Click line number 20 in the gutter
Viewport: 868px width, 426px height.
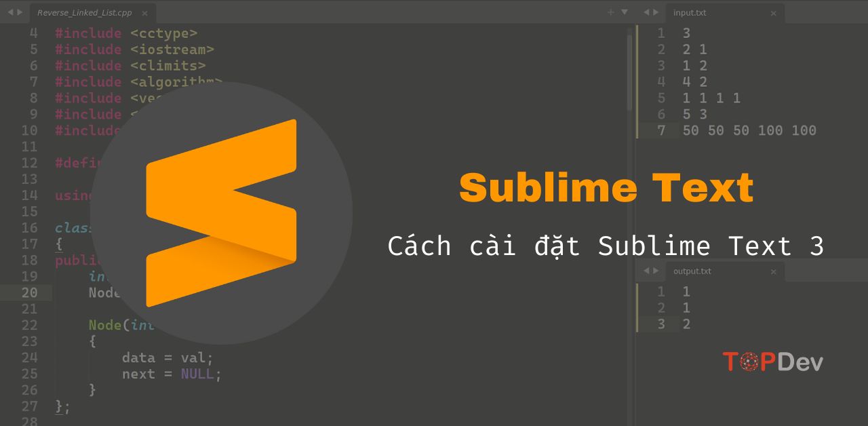click(28, 292)
